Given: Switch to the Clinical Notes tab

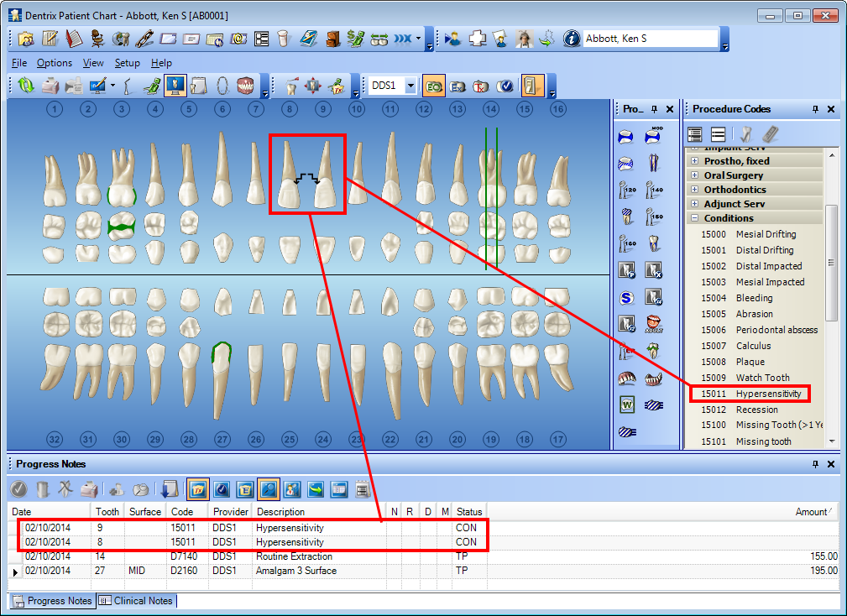Looking at the screenshot, I should (x=137, y=600).
